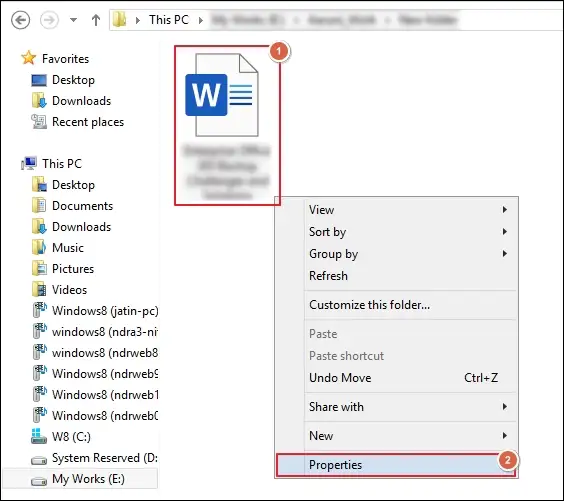Click the Music folder icon

pos(39,247)
